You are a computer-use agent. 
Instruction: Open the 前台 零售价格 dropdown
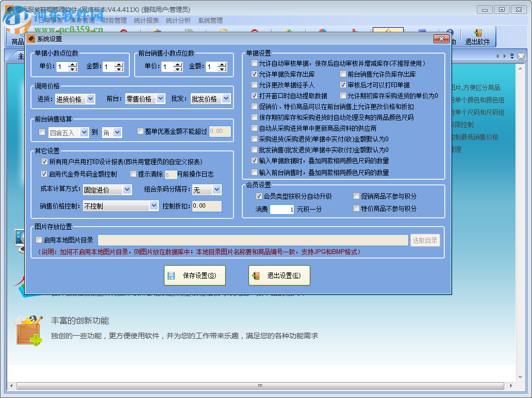(x=161, y=99)
